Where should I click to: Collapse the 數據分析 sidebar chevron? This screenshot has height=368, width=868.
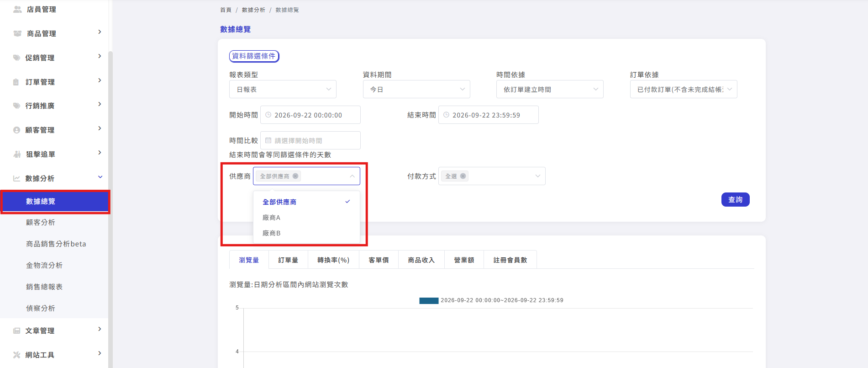click(100, 177)
